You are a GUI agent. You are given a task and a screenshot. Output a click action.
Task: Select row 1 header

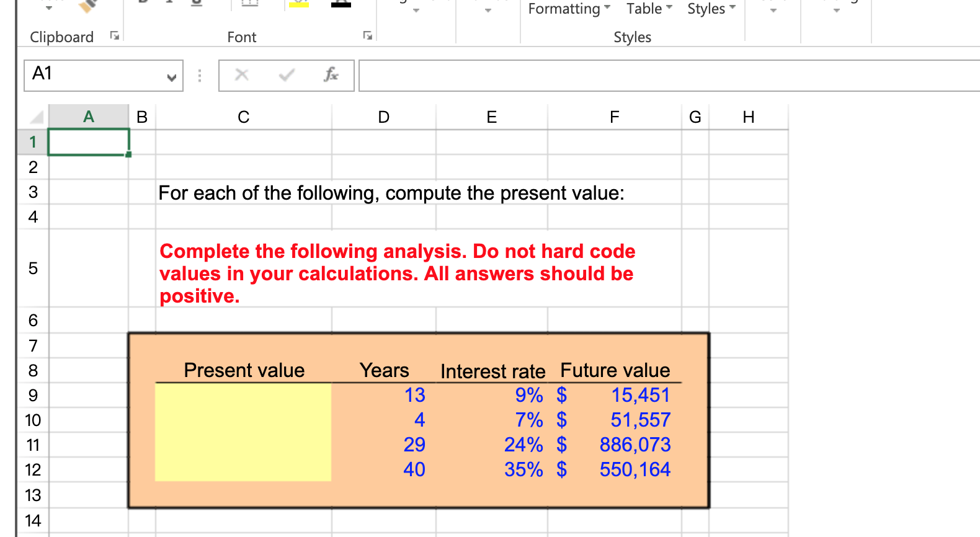[x=33, y=142]
